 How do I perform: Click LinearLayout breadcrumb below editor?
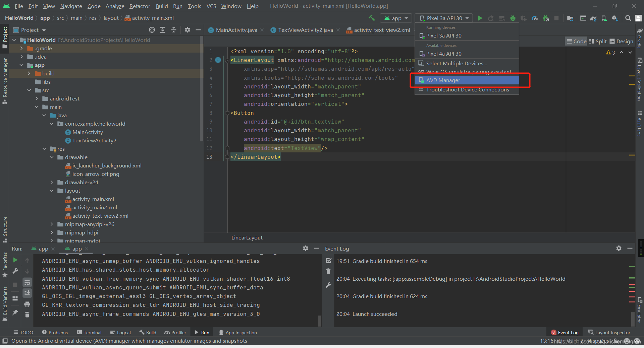coord(247,237)
